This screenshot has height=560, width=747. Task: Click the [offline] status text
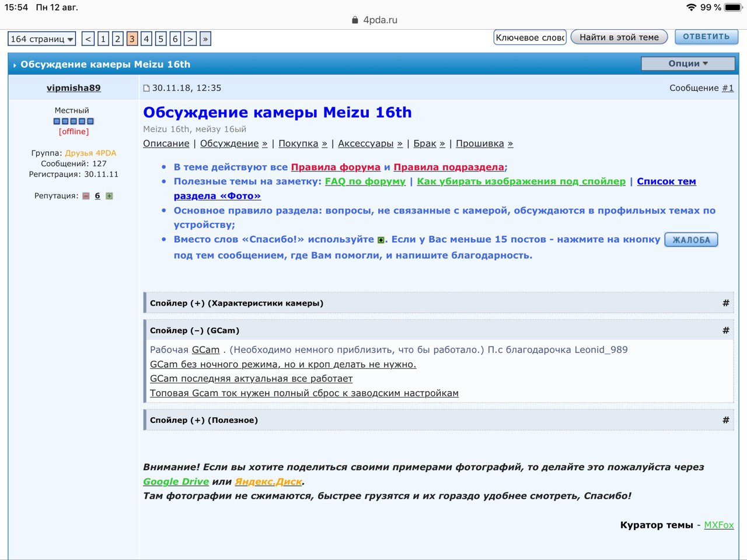coord(74,132)
